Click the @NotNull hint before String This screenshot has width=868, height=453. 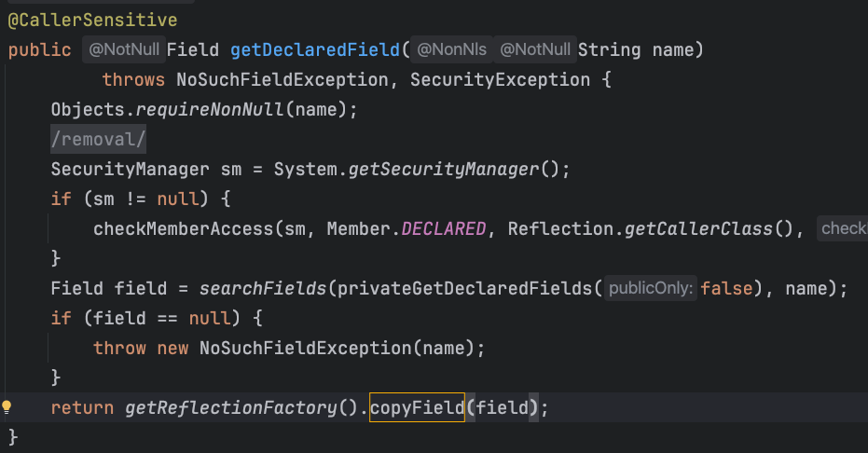(x=535, y=49)
